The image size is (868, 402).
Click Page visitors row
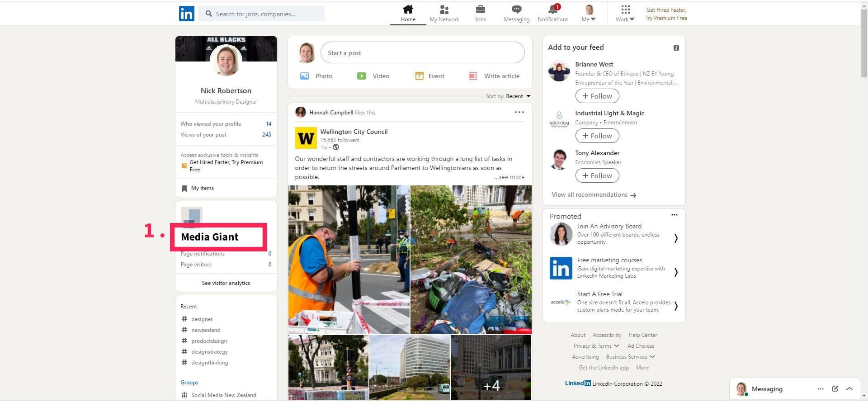click(x=226, y=265)
